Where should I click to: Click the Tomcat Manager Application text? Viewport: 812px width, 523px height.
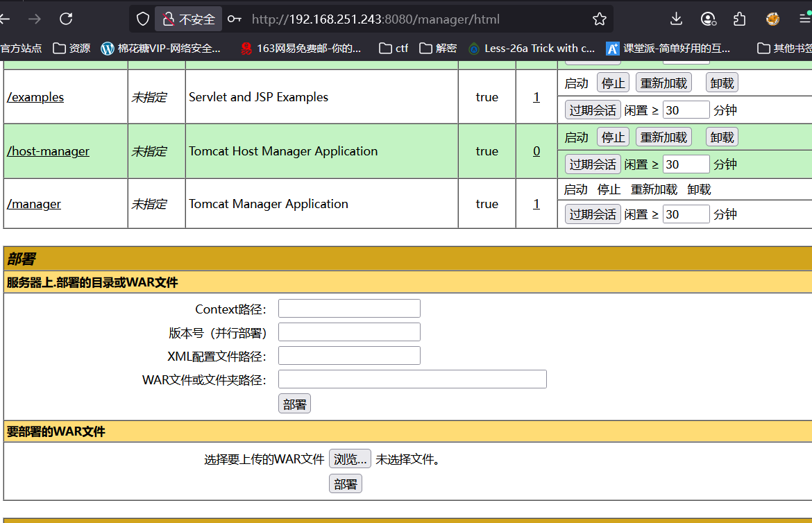click(x=269, y=204)
